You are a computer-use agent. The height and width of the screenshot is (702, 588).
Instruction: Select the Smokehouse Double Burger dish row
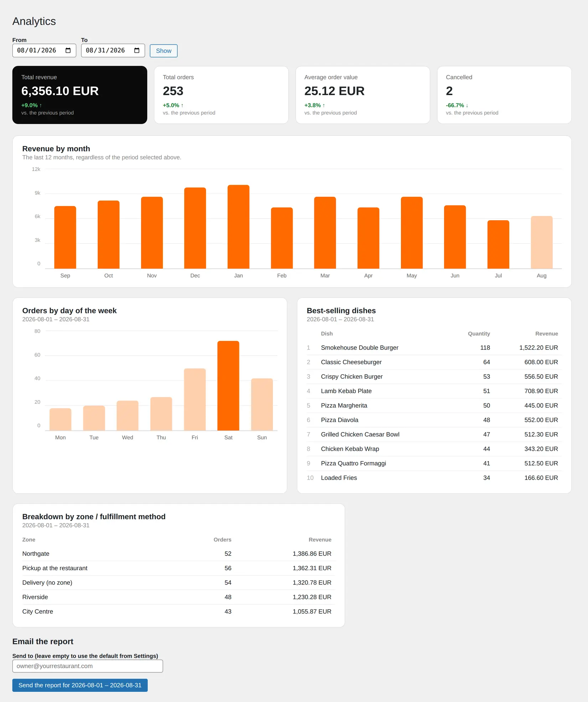coord(434,348)
